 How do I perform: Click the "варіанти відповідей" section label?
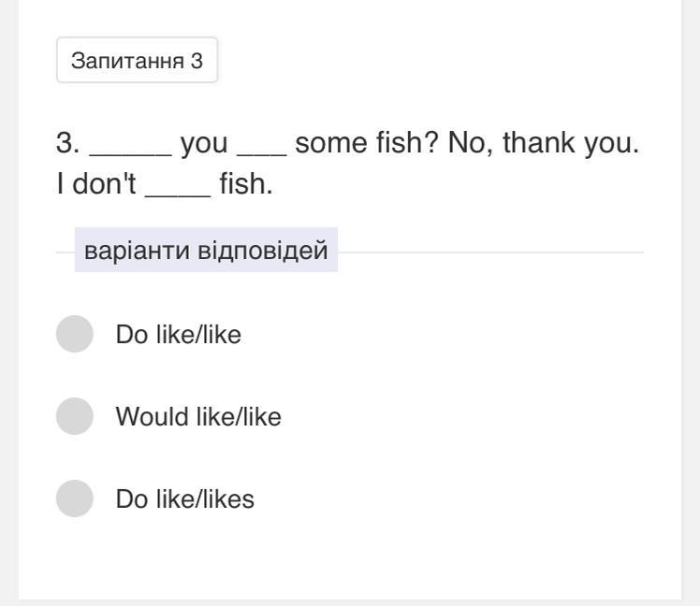point(206,252)
